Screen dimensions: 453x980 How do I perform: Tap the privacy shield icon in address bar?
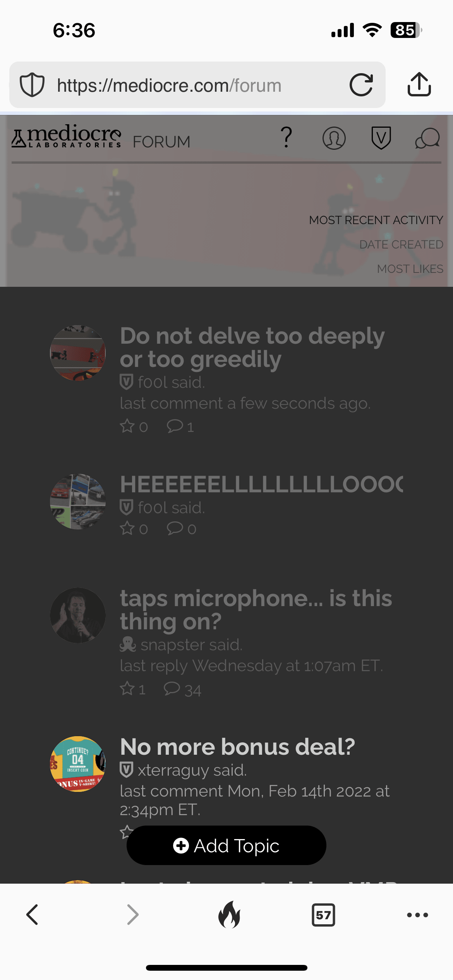point(32,85)
